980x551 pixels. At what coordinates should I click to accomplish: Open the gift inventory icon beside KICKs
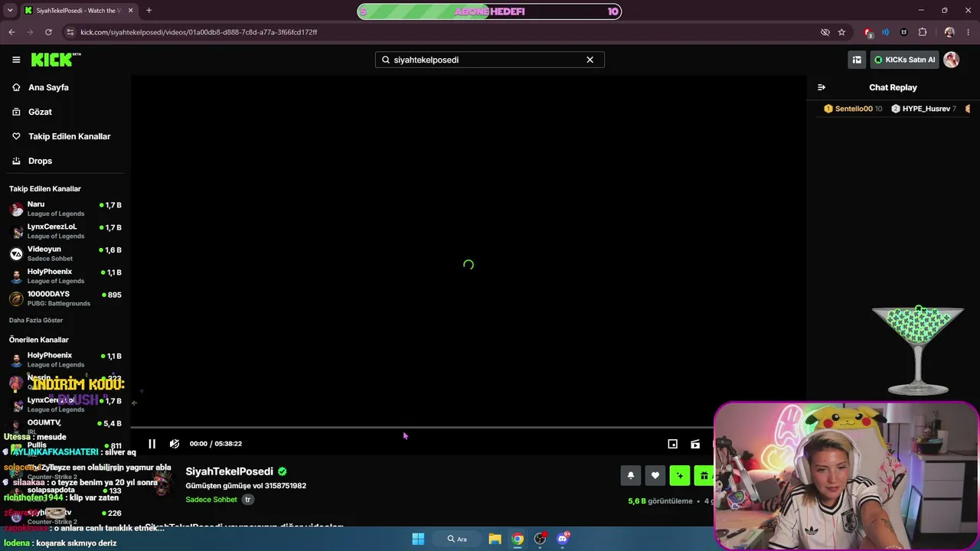[857, 60]
